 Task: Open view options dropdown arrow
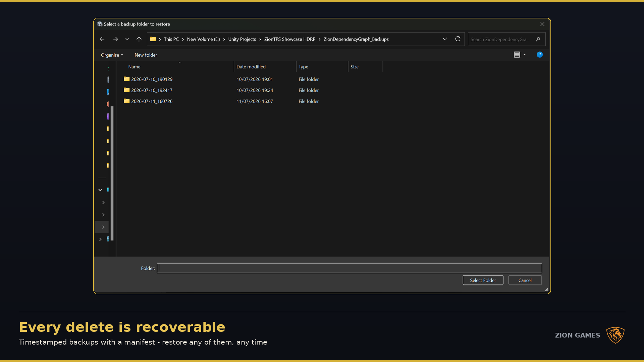click(x=525, y=55)
